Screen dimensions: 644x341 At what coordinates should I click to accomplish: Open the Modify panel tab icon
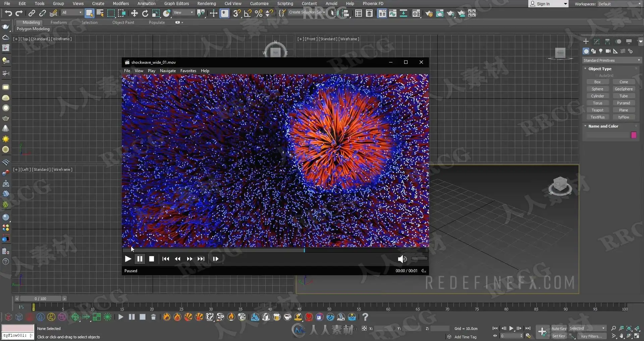(x=597, y=41)
